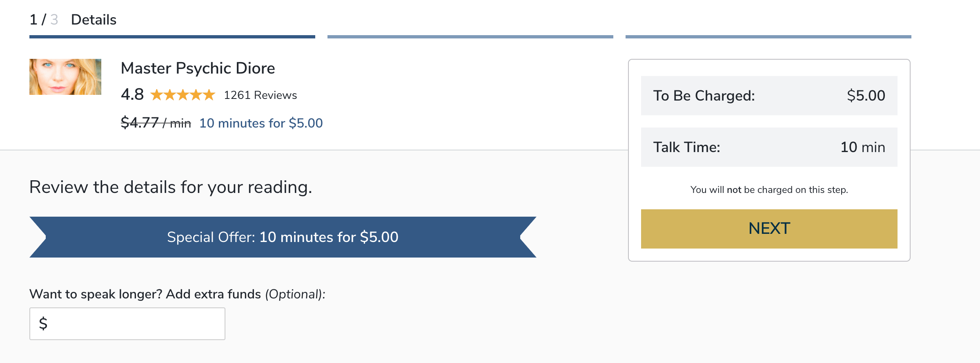Click the third progress bar segment
This screenshot has height=363, width=980.
pyautogui.click(x=768, y=37)
